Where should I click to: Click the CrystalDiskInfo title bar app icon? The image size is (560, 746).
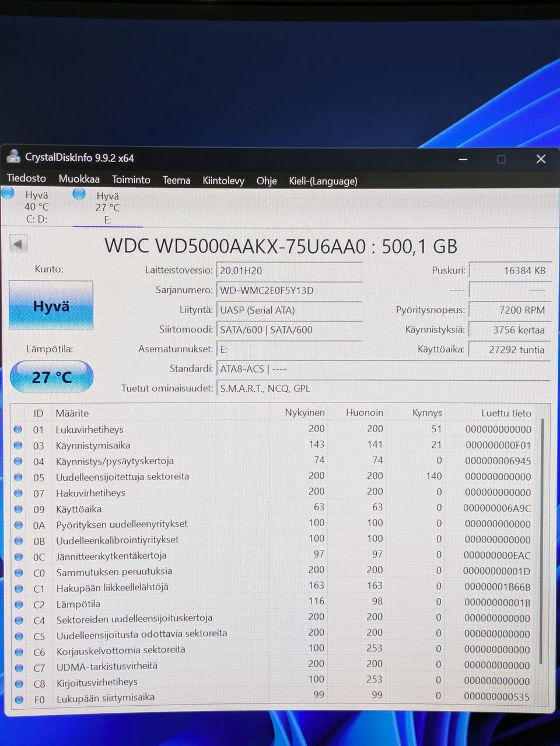point(13,157)
